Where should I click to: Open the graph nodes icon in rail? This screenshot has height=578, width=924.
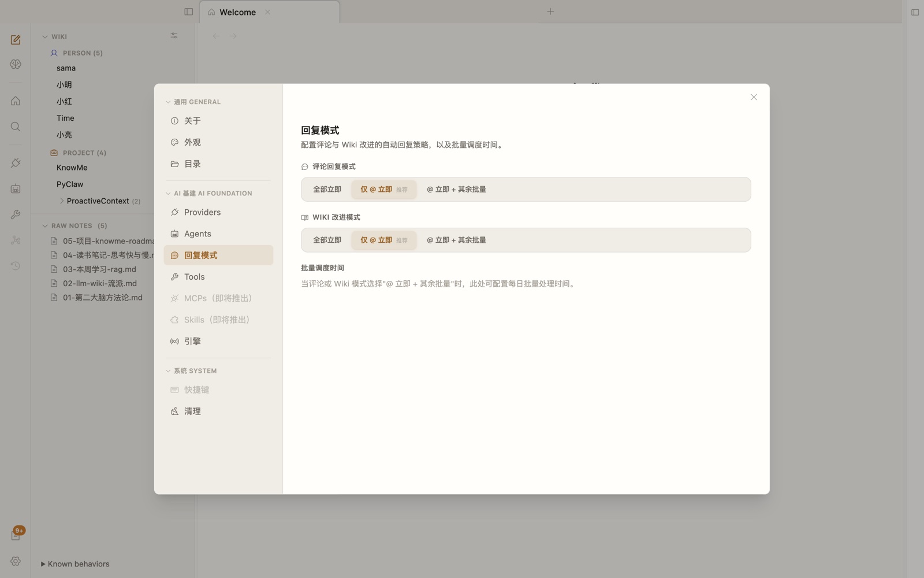[16, 240]
